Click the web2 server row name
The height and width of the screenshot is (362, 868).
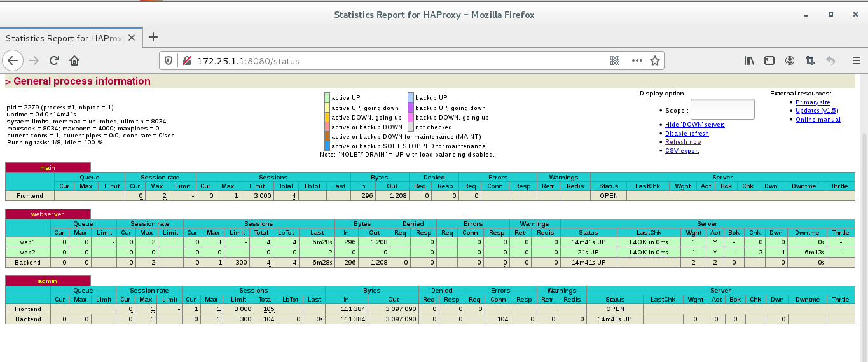pyautogui.click(x=28, y=253)
